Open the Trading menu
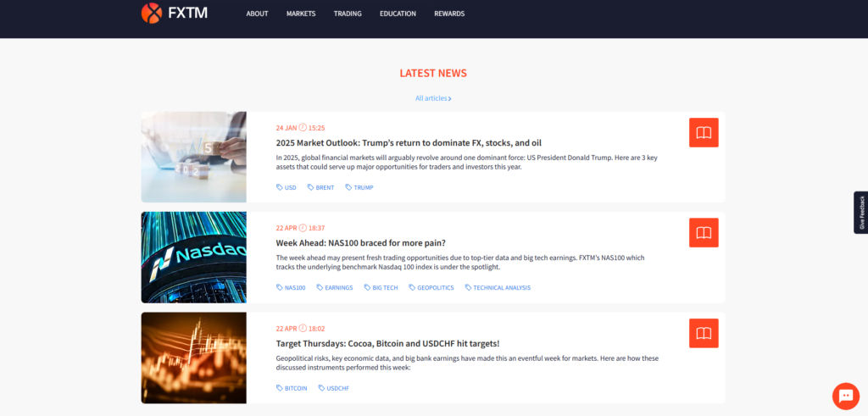The image size is (868, 416). coord(348,14)
